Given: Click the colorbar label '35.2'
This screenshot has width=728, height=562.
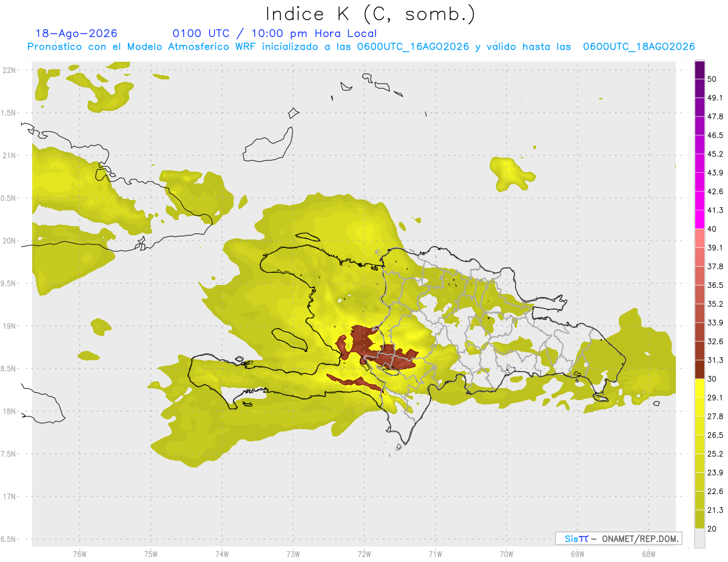Looking at the screenshot, I should click(715, 304).
